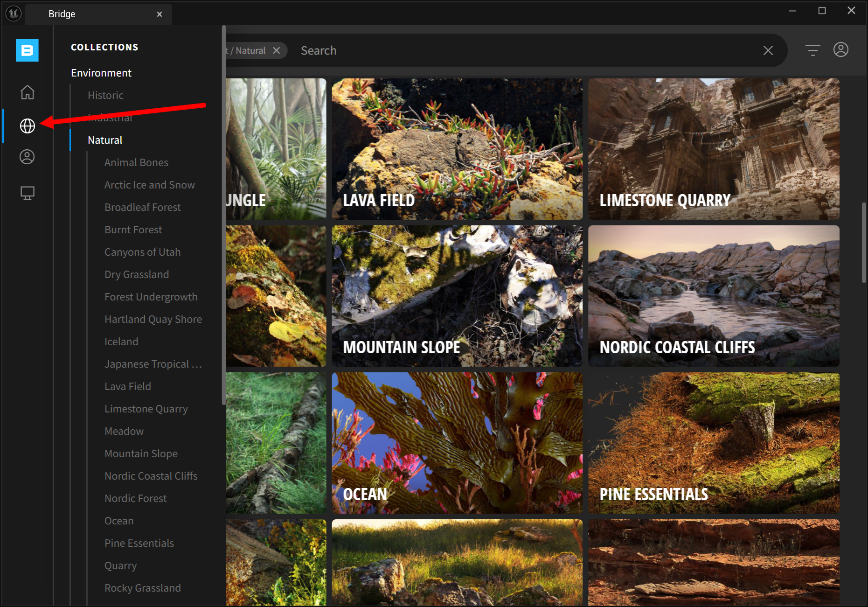Open Animal Bones collection
This screenshot has width=868, height=607.
pos(136,162)
